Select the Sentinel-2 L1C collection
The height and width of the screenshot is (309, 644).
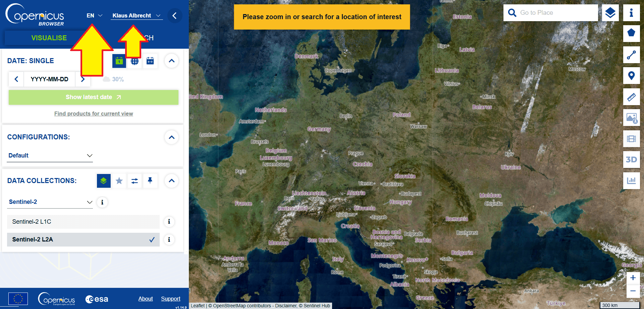(83, 222)
